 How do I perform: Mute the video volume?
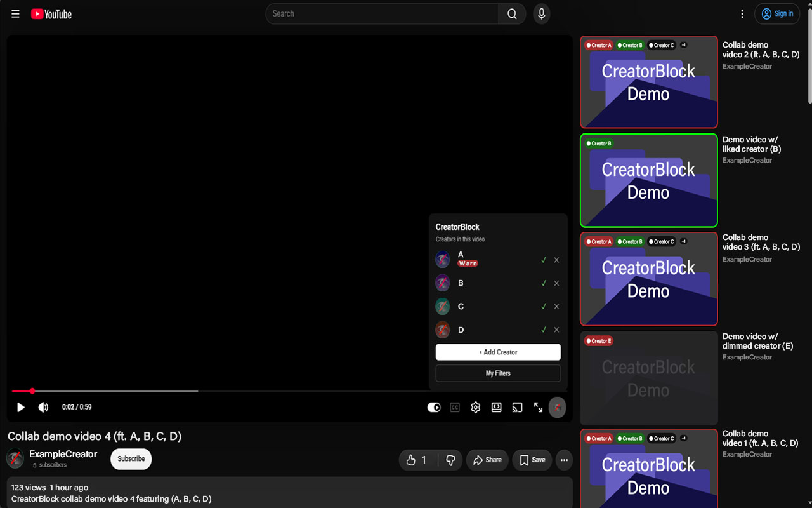[x=43, y=407]
